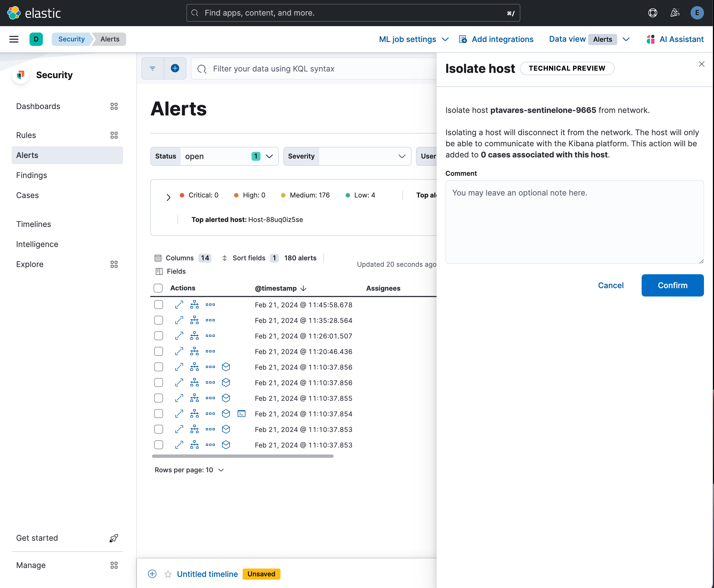
Task: Open Explore submenu grid icon
Action: click(114, 264)
